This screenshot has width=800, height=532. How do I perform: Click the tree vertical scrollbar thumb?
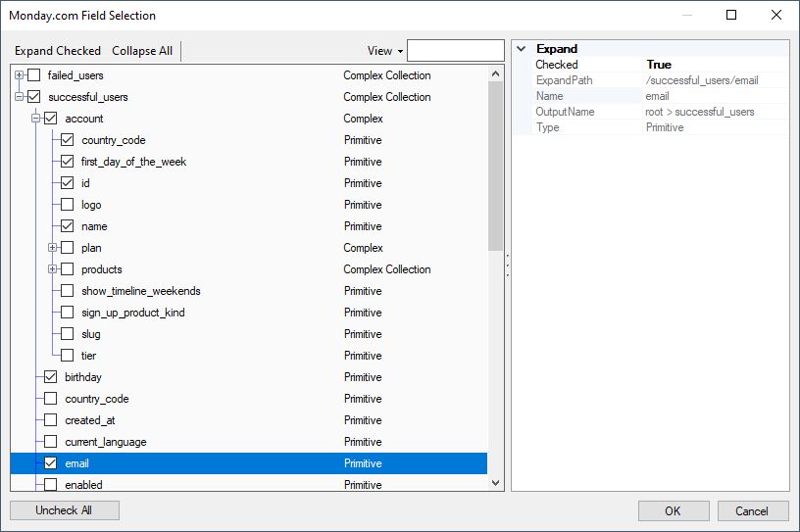click(x=495, y=167)
